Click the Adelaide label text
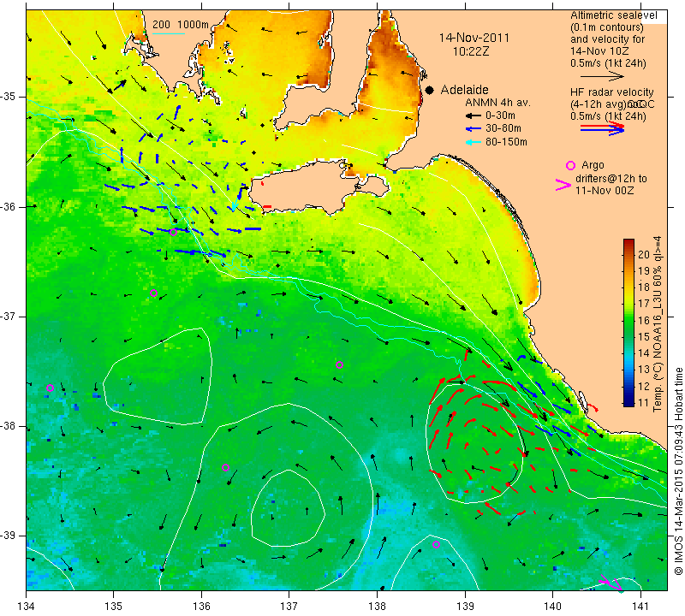 pyautogui.click(x=464, y=90)
